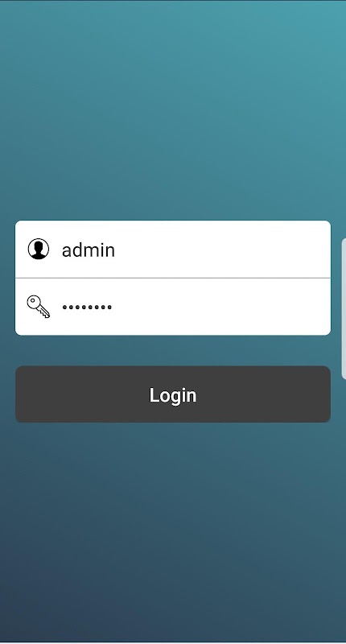Click the admin username text
The height and width of the screenshot is (644, 346).
pos(89,250)
